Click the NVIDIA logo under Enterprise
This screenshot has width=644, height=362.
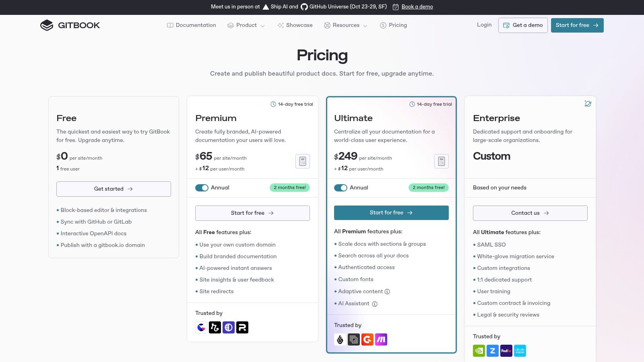479,351
